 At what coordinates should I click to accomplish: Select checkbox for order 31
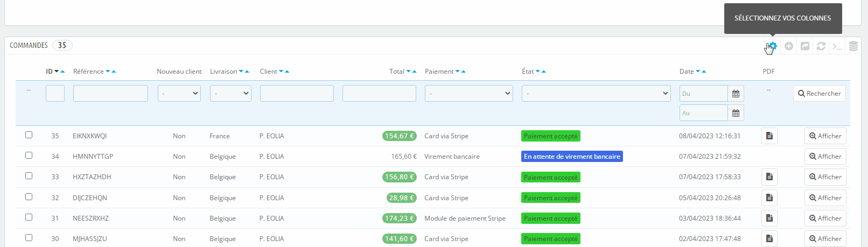[x=29, y=217]
